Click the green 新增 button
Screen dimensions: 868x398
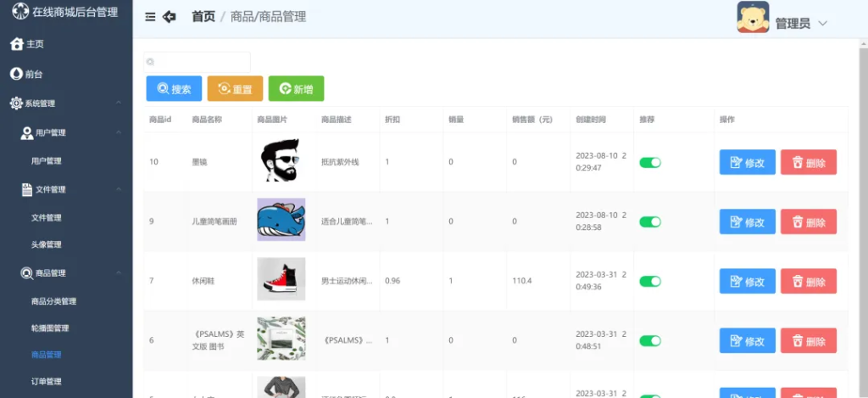296,89
